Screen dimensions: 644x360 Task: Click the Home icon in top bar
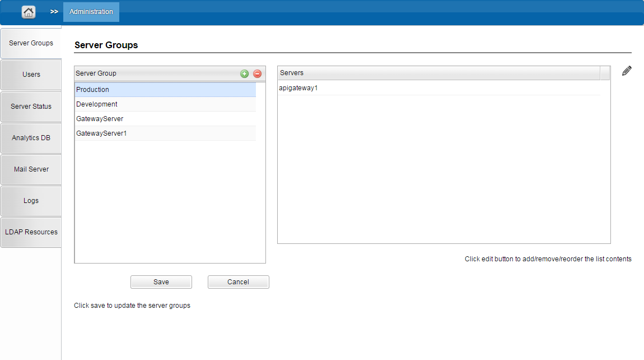[29, 12]
